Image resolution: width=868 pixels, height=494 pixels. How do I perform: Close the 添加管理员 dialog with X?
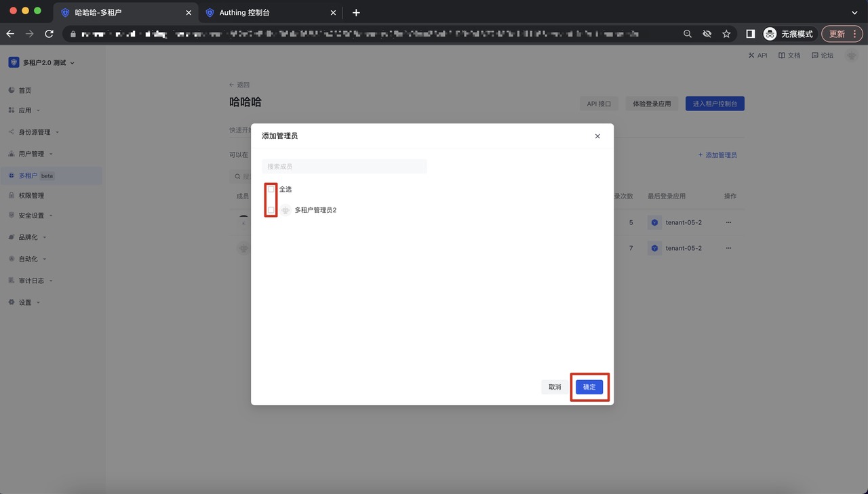pos(597,136)
